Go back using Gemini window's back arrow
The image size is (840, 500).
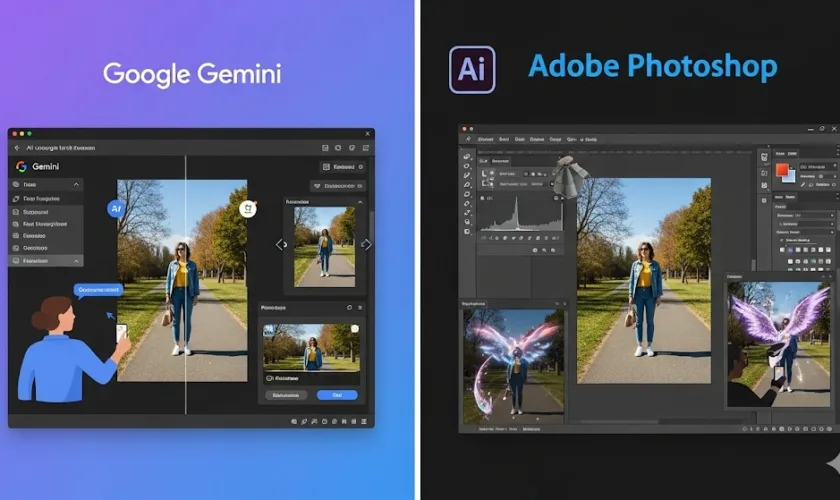click(x=17, y=148)
